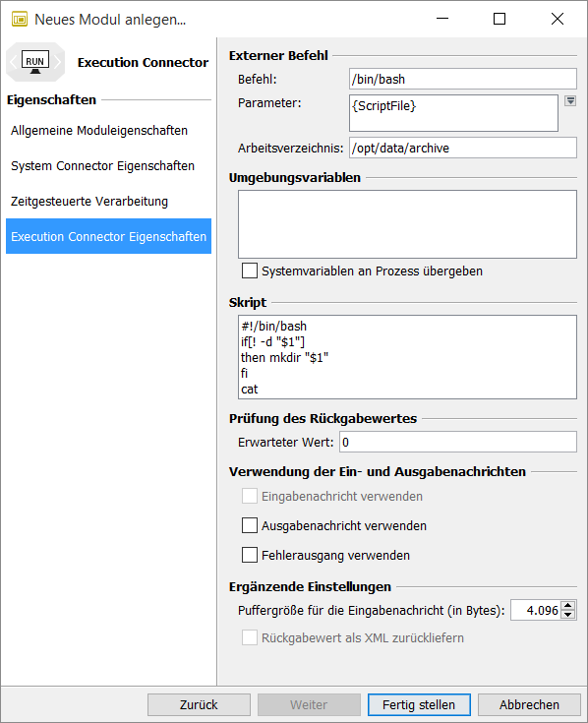588x723 pixels.
Task: Click the 'then mkdir "$1"' script line
Action: 285,358
